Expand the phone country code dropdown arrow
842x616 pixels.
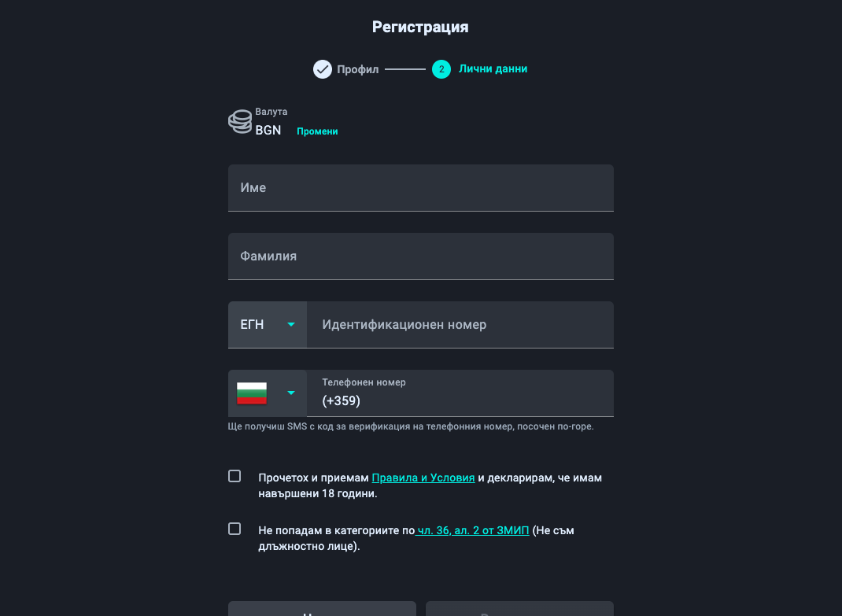pyautogui.click(x=291, y=393)
